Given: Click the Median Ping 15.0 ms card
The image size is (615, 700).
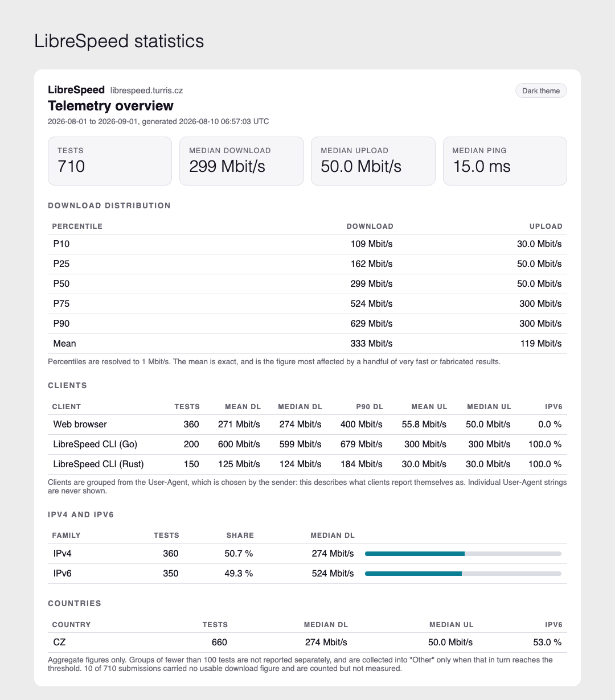Looking at the screenshot, I should [505, 161].
